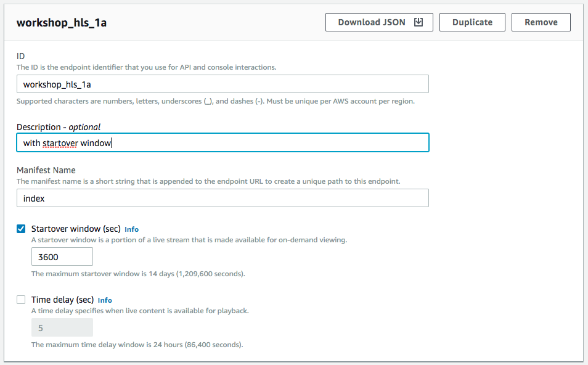This screenshot has height=365, width=588.
Task: Click into the Description optional text box
Action: 223,142
